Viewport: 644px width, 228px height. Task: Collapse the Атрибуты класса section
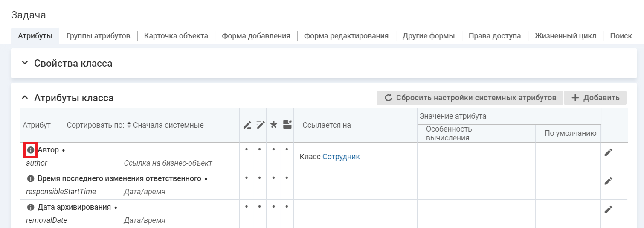[x=25, y=98]
